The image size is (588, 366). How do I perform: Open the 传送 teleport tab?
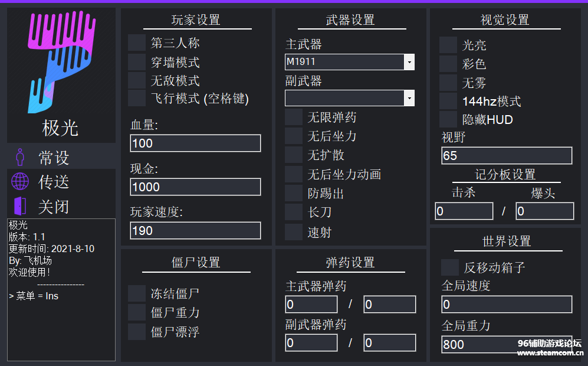54,182
